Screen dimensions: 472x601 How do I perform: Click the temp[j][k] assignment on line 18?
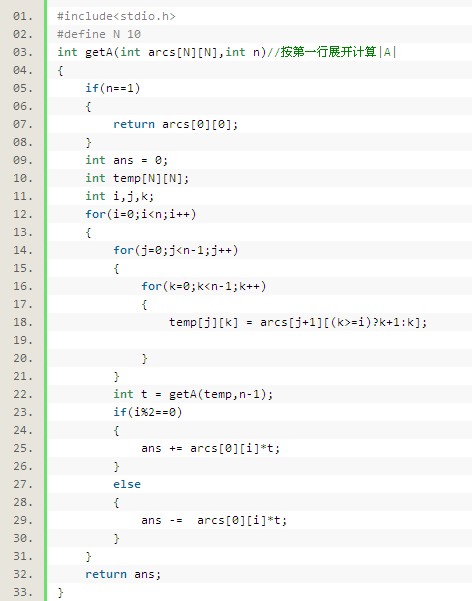click(x=298, y=322)
